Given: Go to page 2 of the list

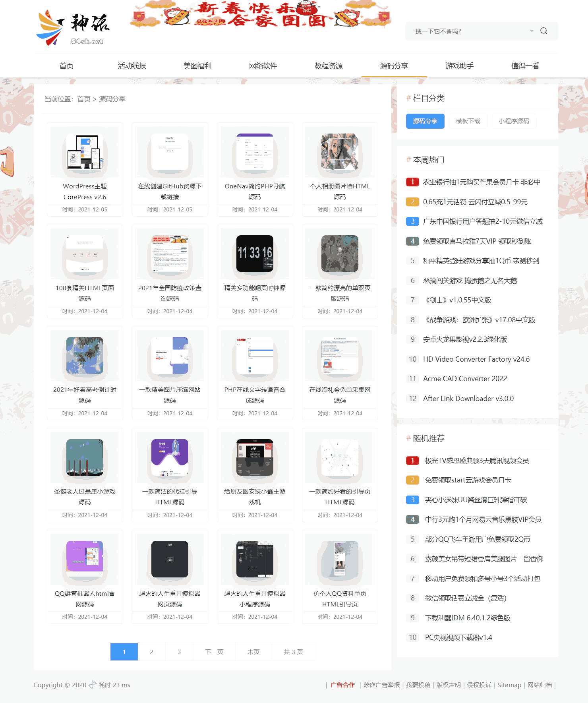Looking at the screenshot, I should (151, 652).
